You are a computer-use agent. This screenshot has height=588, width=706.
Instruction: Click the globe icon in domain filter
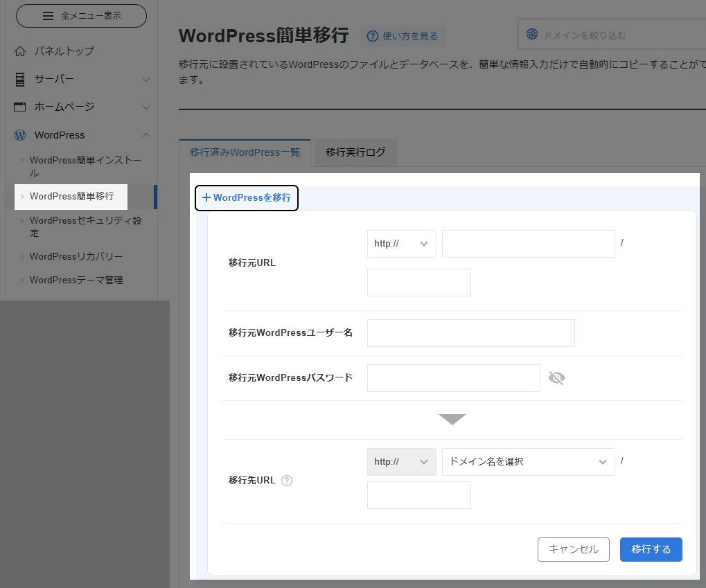(x=532, y=35)
